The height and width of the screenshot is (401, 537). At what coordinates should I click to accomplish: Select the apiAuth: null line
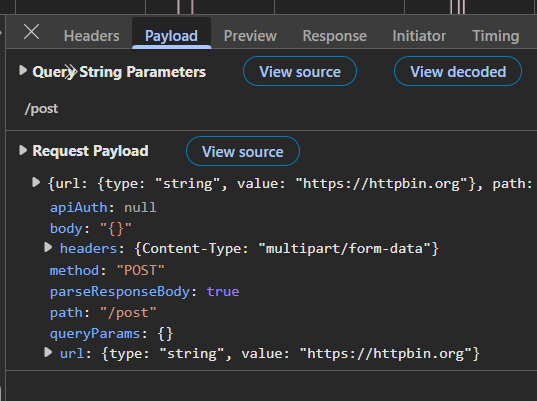pos(103,208)
